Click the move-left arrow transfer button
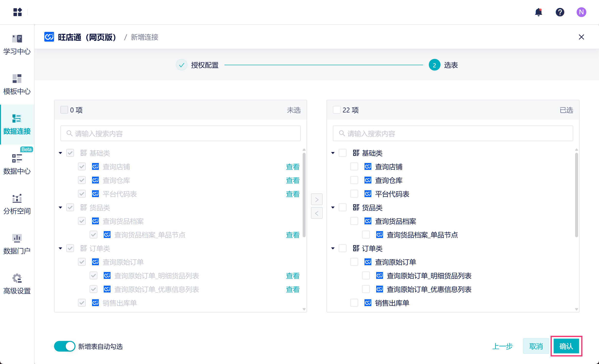Screen dimensions: 599x364 317,213
